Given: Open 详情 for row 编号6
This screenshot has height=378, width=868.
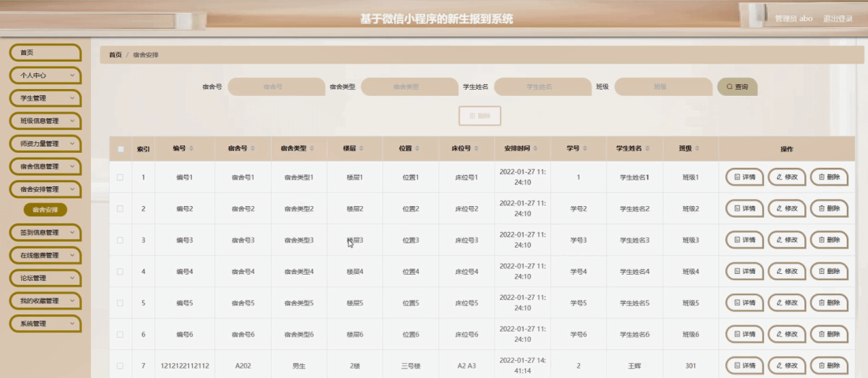Looking at the screenshot, I should [744, 334].
